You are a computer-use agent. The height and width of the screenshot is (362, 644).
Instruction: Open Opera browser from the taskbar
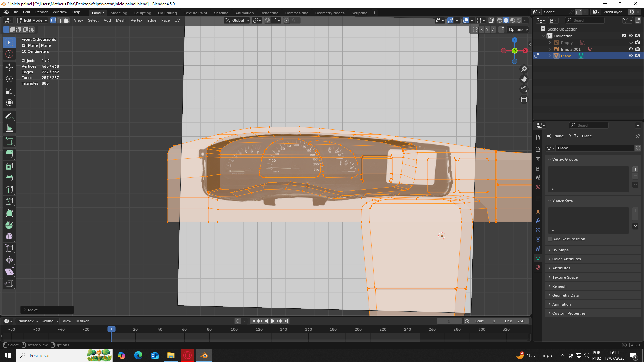click(x=187, y=355)
